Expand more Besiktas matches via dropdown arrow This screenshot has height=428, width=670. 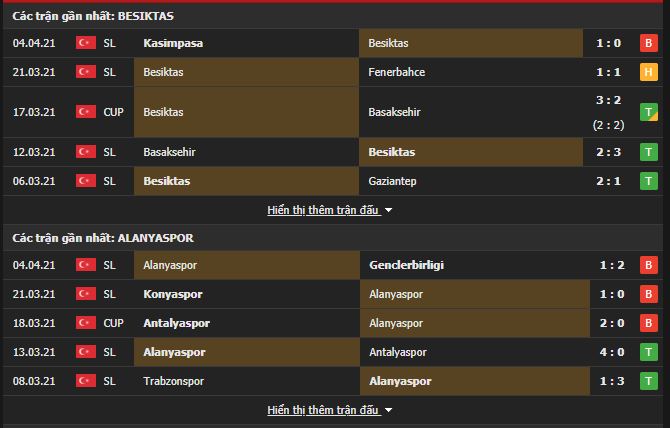click(x=388, y=211)
